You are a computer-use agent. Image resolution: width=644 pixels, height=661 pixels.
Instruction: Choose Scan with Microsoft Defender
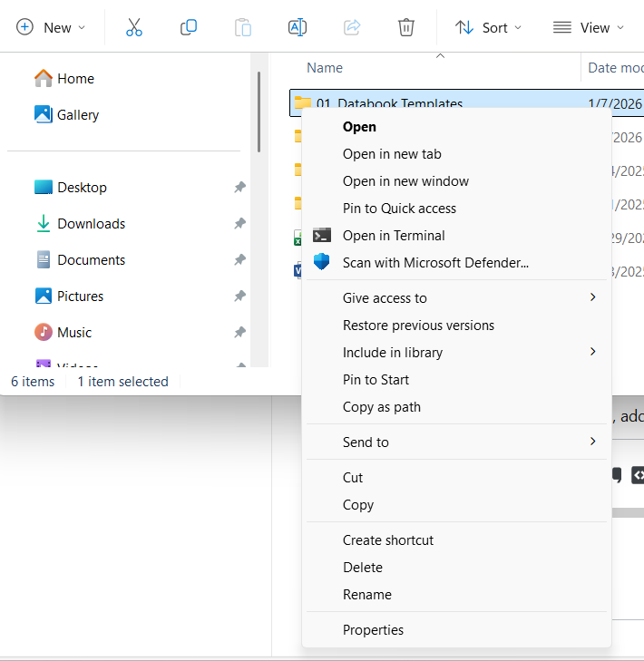coord(435,263)
